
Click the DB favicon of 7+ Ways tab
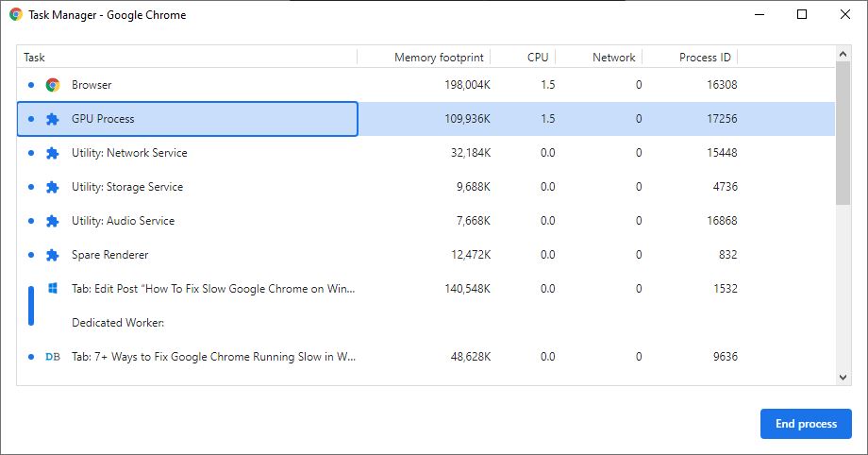coord(53,357)
